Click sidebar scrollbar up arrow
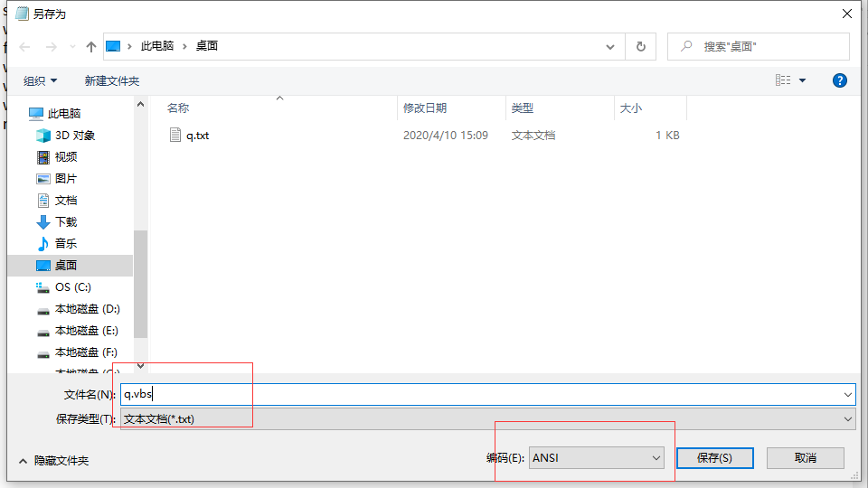 [141, 104]
